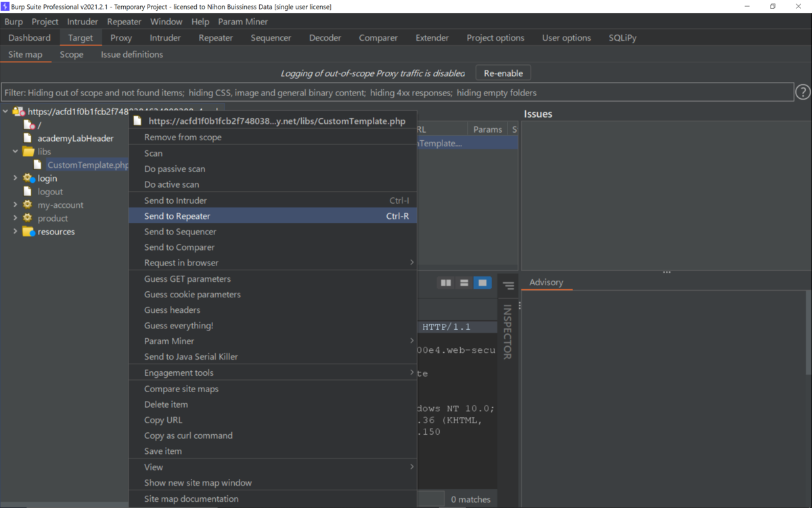Image resolution: width=812 pixels, height=508 pixels.
Task: Click the Burp Suite logo icon in title bar
Action: coord(5,6)
